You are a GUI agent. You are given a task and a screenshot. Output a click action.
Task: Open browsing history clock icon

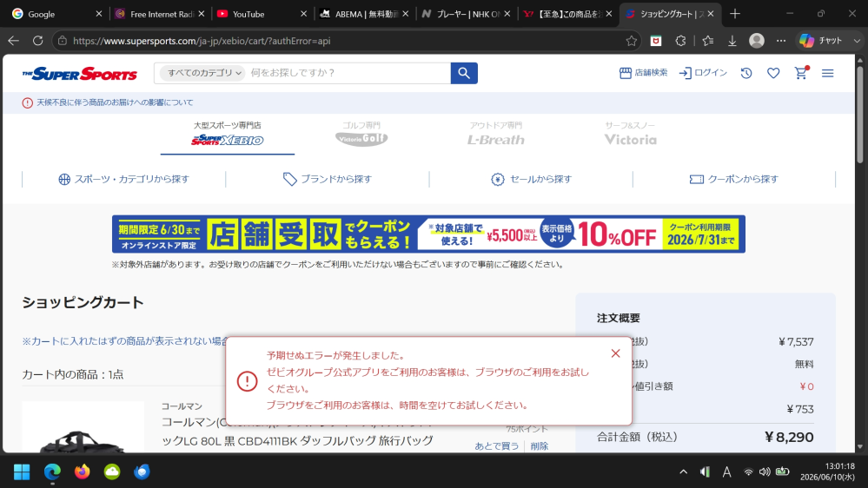pyautogui.click(x=746, y=73)
